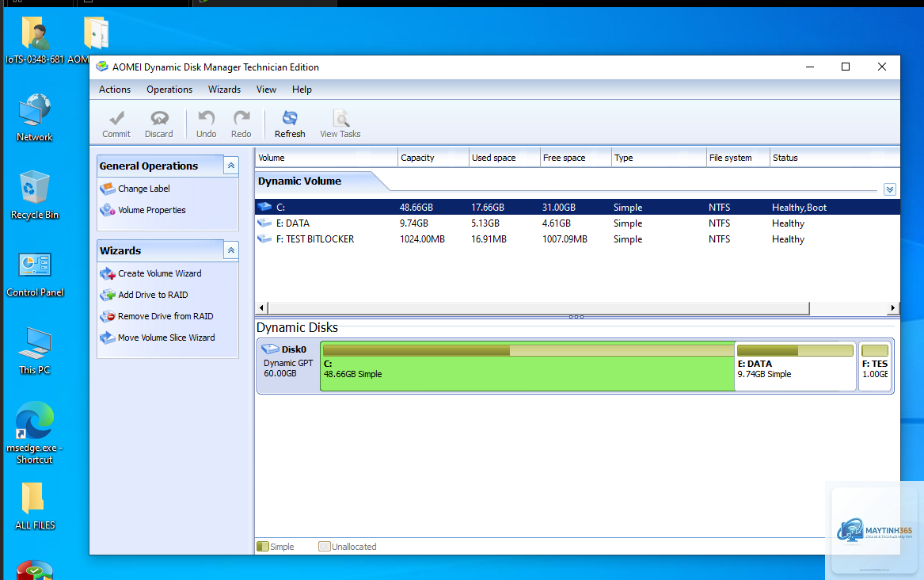
Task: Click the Refresh toolbar icon
Action: pos(290,118)
